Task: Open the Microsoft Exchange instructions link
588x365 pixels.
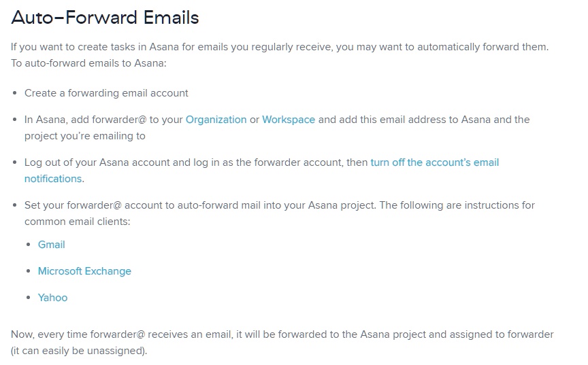Action: click(x=84, y=271)
